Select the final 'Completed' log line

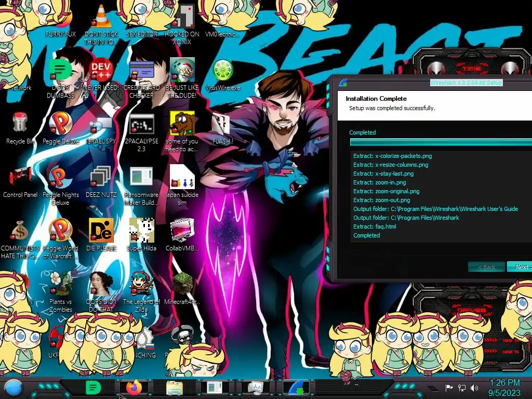tap(366, 235)
